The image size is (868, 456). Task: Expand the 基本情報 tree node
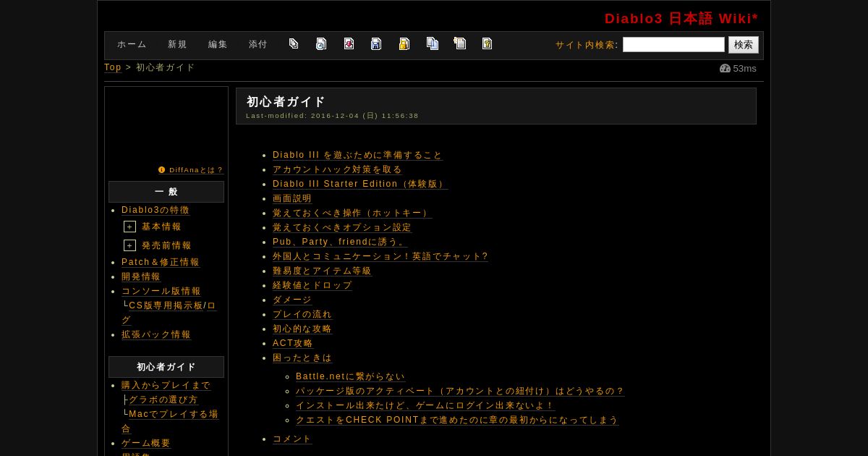(129, 227)
